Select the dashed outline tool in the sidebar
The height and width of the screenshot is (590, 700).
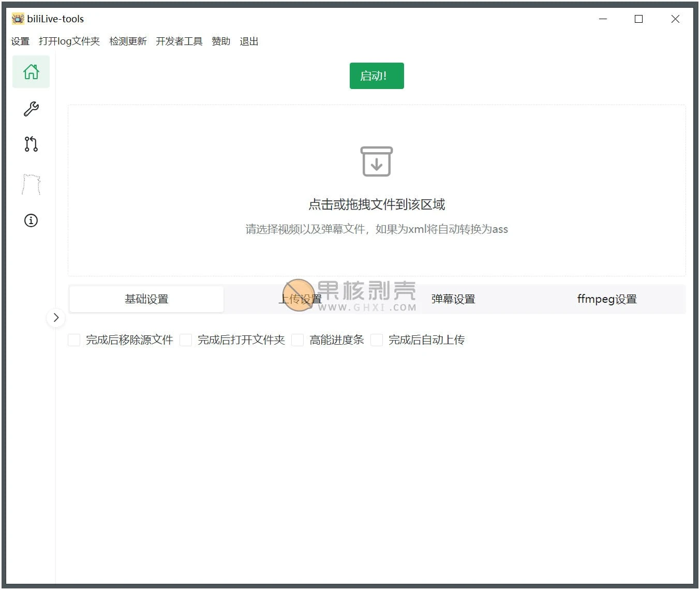31,182
